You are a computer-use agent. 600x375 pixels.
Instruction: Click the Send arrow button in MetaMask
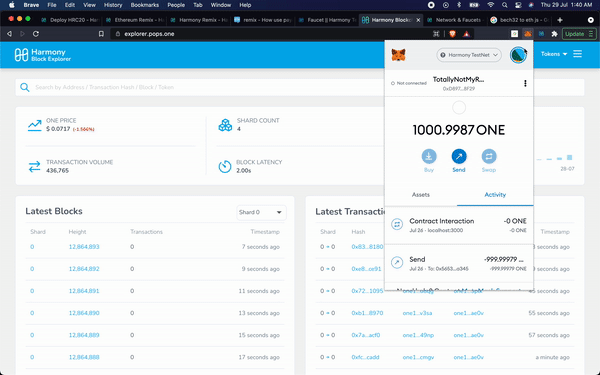click(459, 156)
